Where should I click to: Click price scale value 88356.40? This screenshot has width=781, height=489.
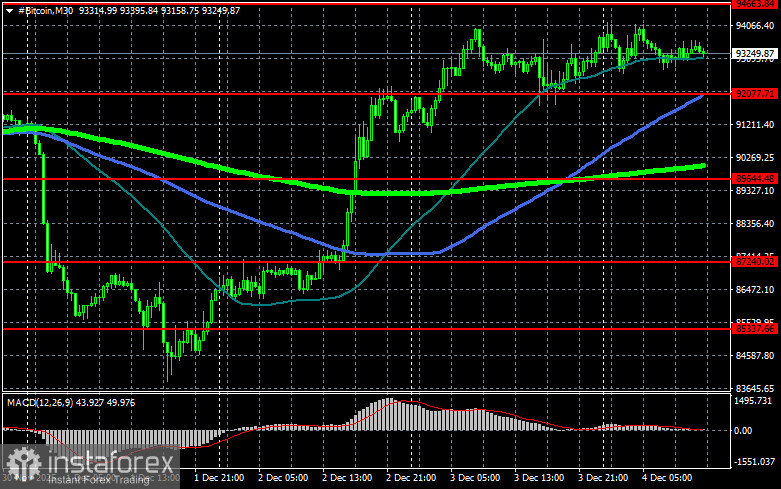[x=755, y=224]
